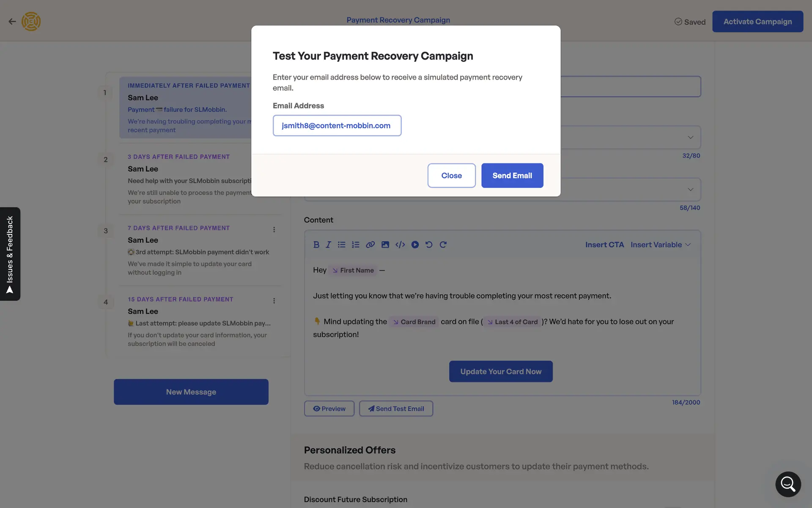The image size is (812, 508).
Task: Open the Issues & Feedback side tab
Action: (10, 254)
